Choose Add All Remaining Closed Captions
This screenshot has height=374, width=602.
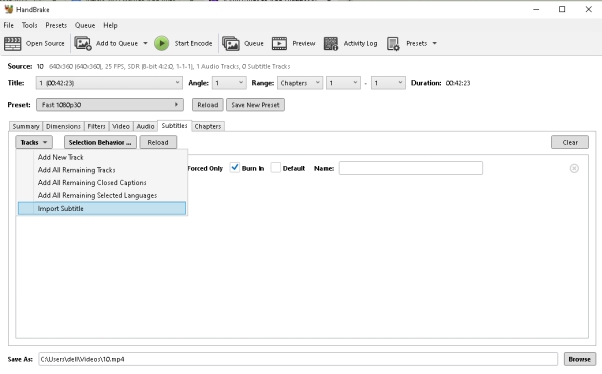[102, 182]
